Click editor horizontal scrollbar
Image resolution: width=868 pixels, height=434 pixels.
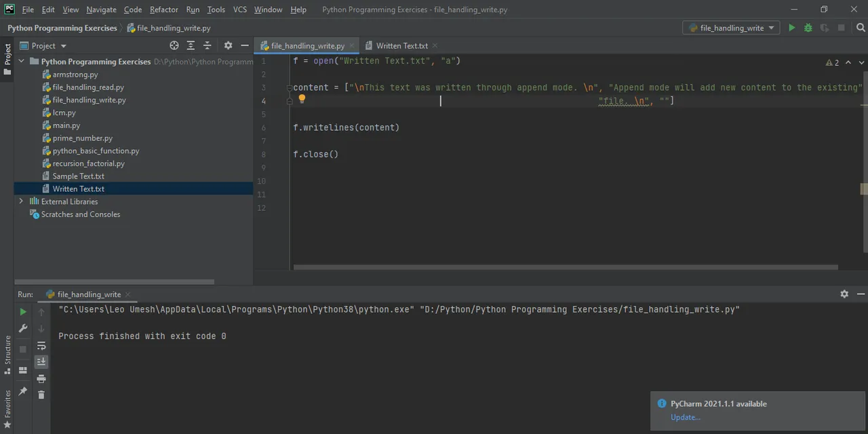click(x=566, y=267)
